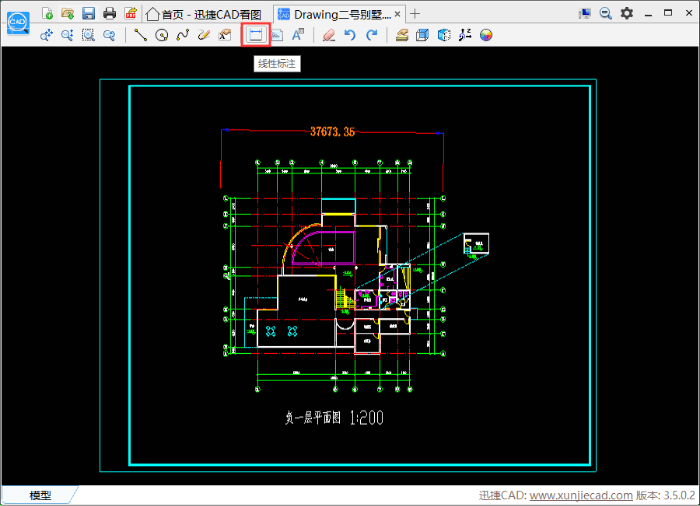Open settings via the gear icon
The image size is (700, 506).
tap(627, 13)
